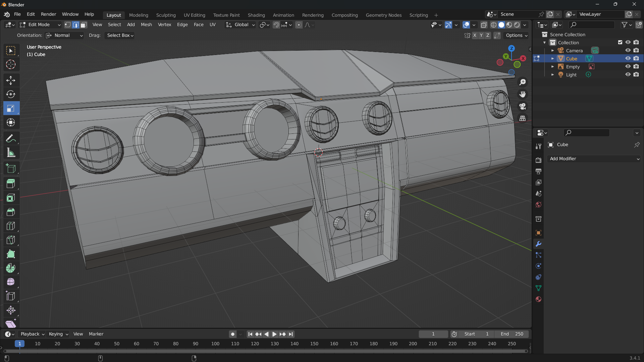Click the Cursor tool icon
The image size is (644, 362).
point(11,64)
